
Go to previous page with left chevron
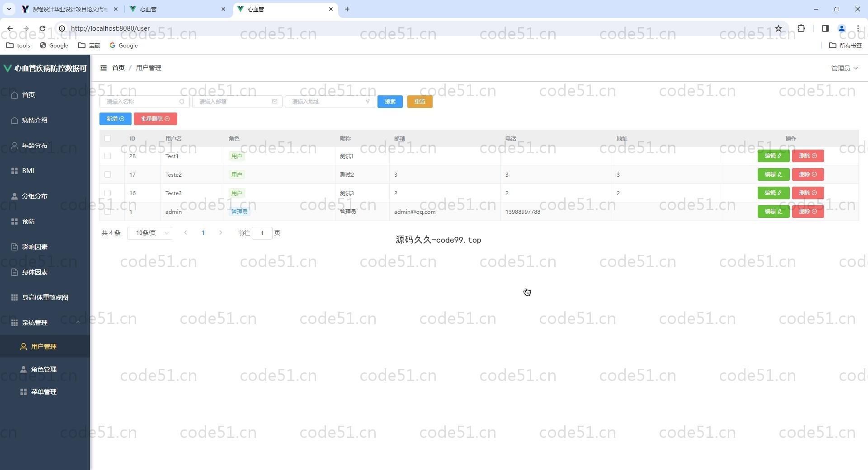pos(185,233)
